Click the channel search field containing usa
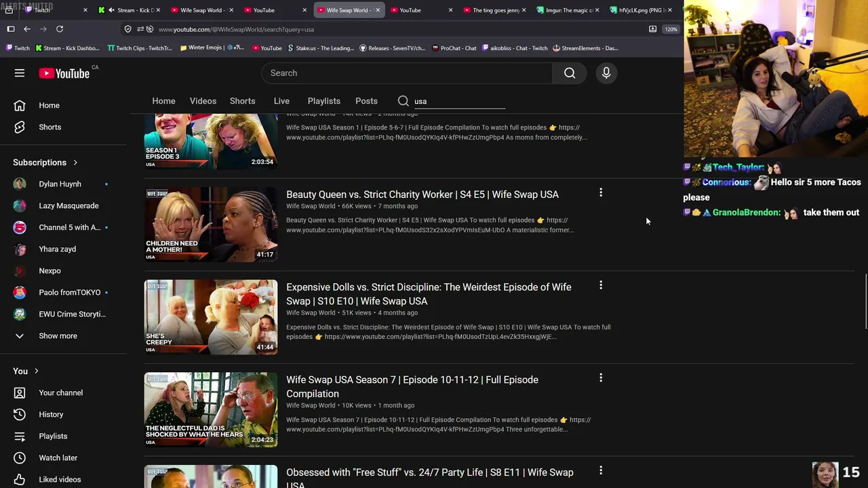 pyautogui.click(x=460, y=101)
